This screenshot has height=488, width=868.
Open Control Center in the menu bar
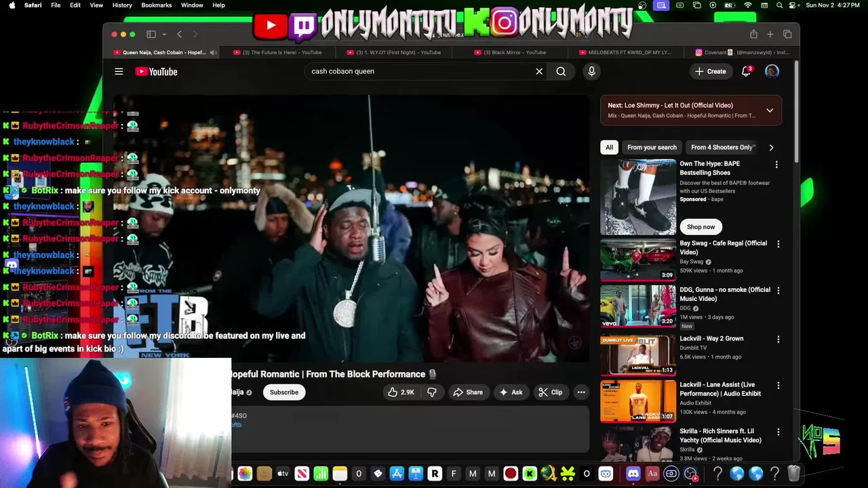(793, 5)
